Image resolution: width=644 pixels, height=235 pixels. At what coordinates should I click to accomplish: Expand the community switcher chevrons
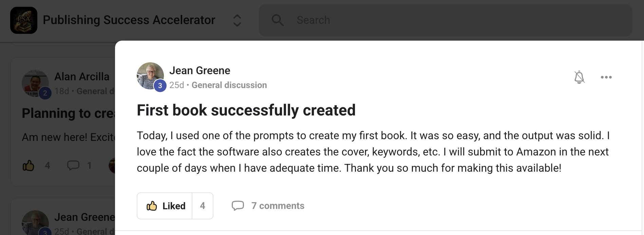point(237,20)
